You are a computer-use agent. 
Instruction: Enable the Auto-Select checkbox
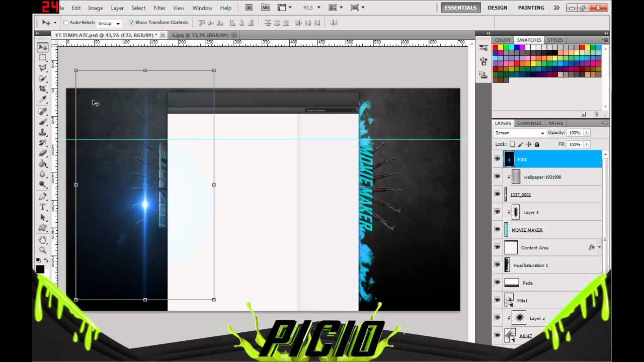click(x=66, y=23)
